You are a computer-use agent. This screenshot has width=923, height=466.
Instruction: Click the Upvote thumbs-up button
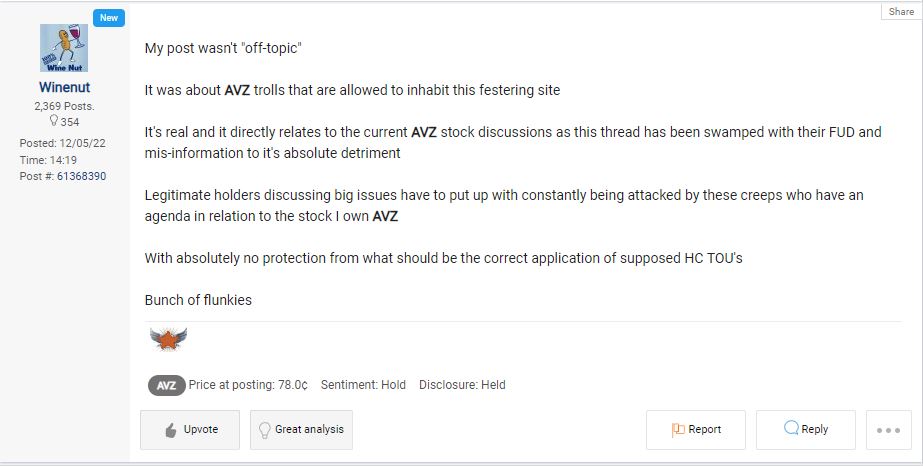(189, 429)
